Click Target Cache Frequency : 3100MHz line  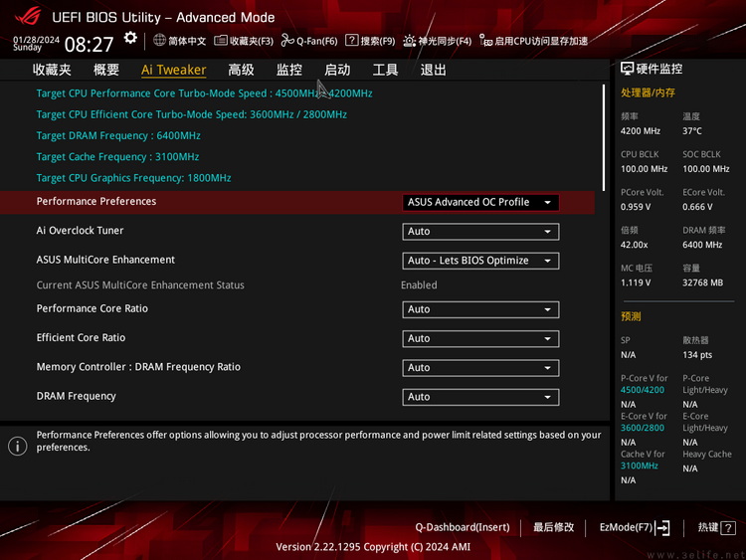click(x=117, y=156)
